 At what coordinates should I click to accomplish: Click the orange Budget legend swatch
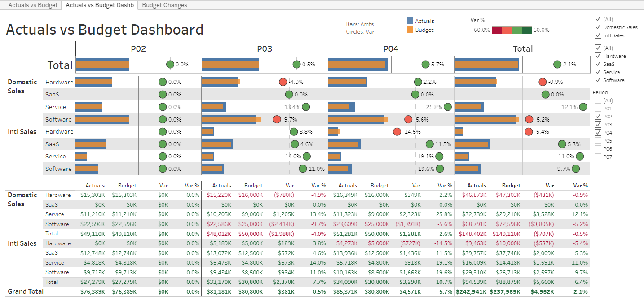[410, 30]
